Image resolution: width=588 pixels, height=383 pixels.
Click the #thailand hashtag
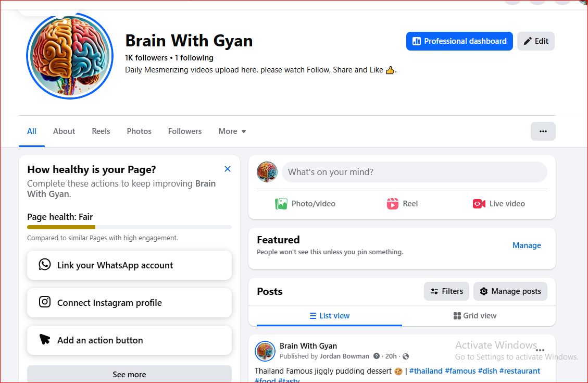click(426, 371)
